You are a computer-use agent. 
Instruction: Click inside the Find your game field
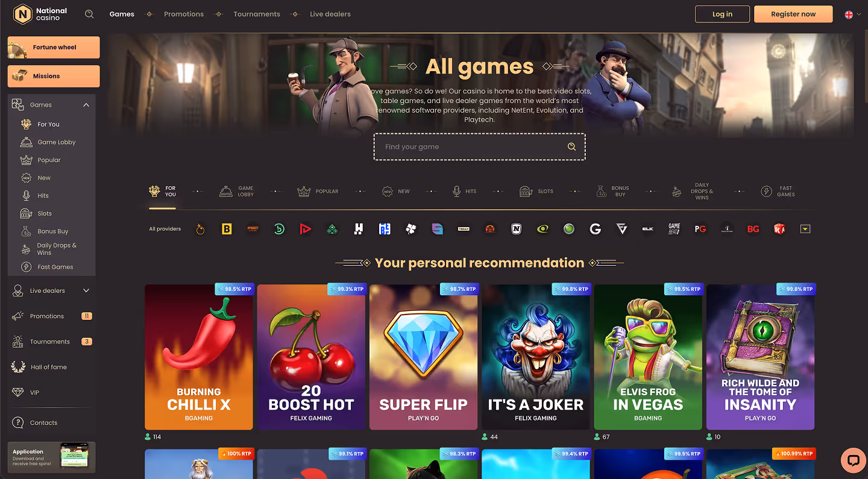click(x=470, y=146)
